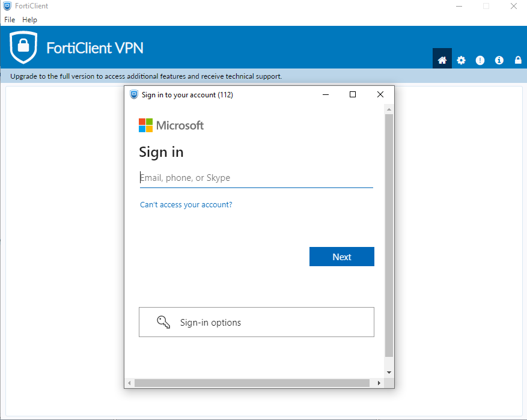Click the vertical scrollbar thumb in the dialog
The width and height of the screenshot is (527, 420).
click(x=389, y=234)
